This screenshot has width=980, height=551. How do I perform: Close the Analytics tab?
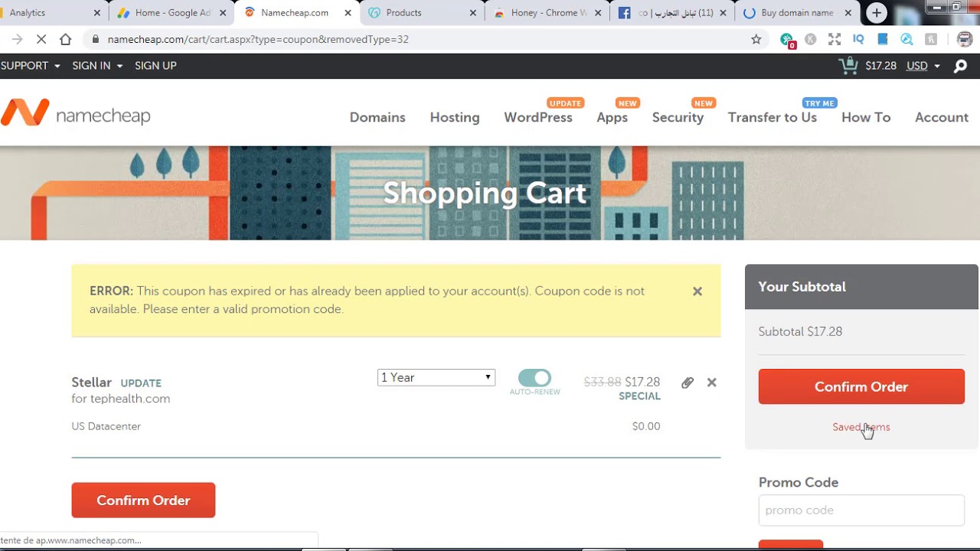[x=97, y=13]
